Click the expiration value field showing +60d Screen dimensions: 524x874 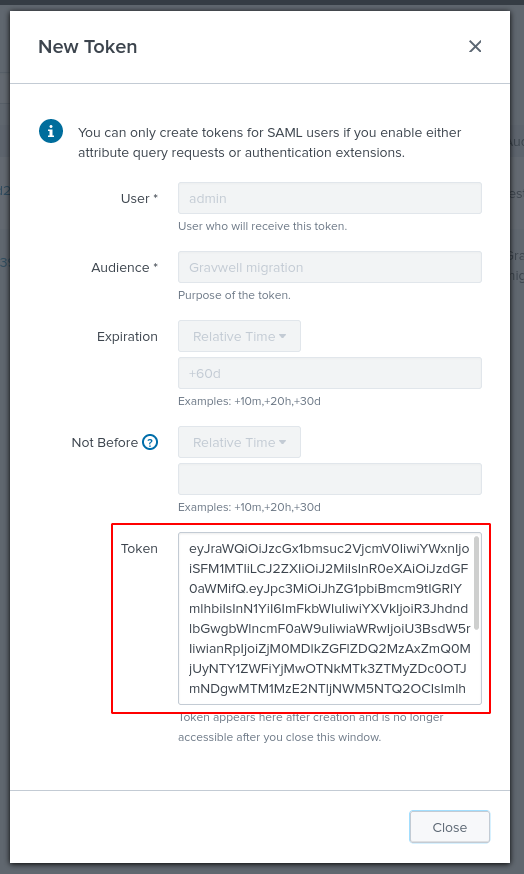(x=329, y=373)
